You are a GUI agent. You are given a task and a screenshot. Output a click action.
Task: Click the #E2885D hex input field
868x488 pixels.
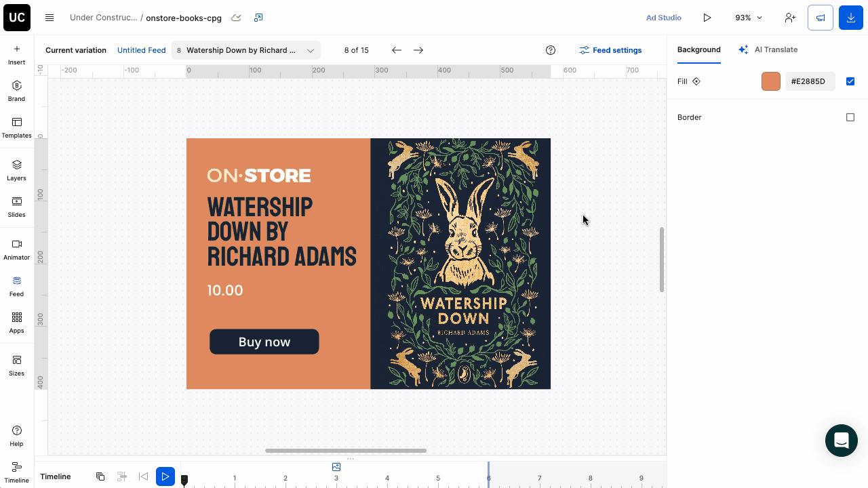coord(810,81)
